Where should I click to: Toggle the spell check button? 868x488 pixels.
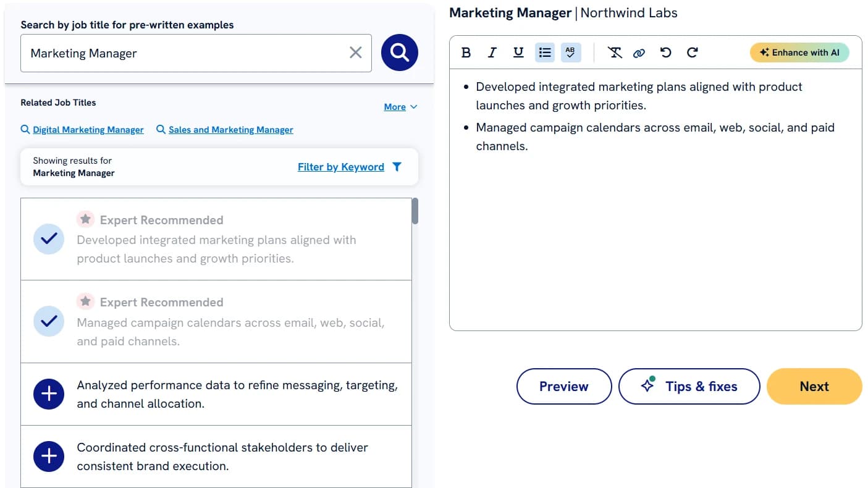coord(571,53)
